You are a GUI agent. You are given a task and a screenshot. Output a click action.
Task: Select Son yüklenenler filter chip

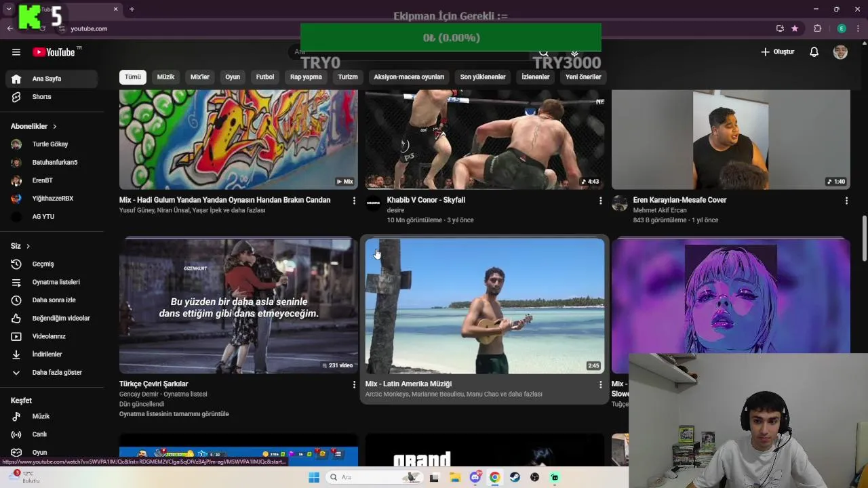483,77
